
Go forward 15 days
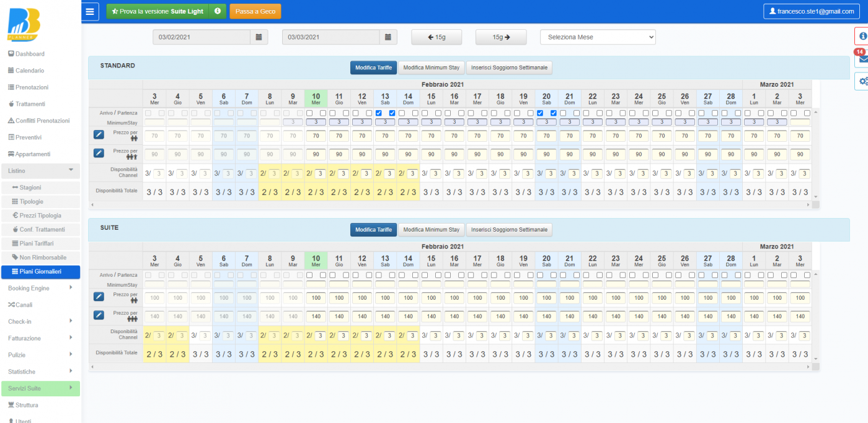coord(501,37)
